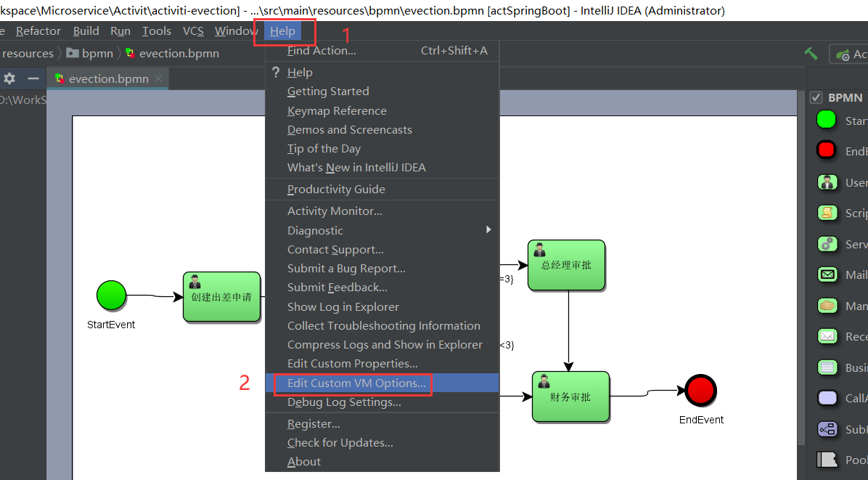The image size is (868, 480).
Task: Select Register... menu item
Action: [382, 424]
